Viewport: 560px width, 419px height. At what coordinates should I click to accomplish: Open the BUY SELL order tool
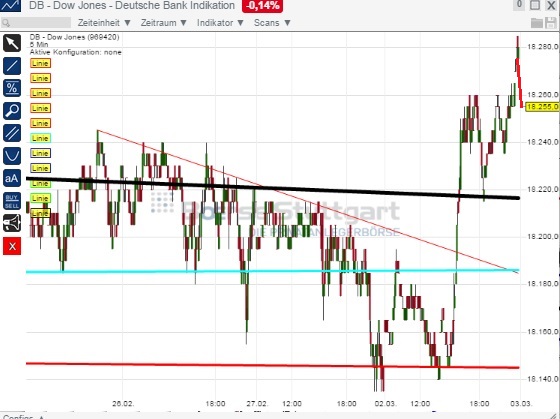click(12, 201)
